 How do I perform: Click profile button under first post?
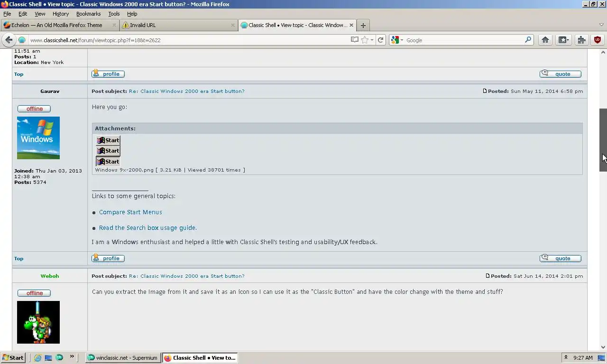click(108, 74)
